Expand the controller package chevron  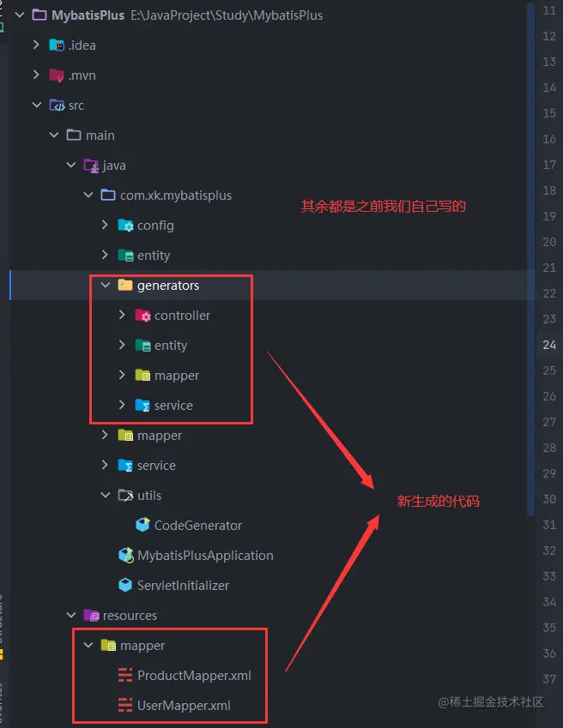point(122,315)
